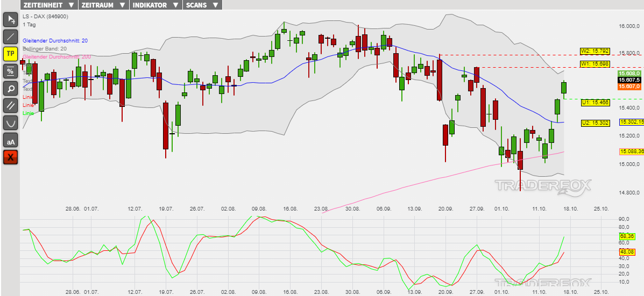This screenshot has width=644, height=296.
Task: Click the green 15.608,0 price tag
Action: 629,73
